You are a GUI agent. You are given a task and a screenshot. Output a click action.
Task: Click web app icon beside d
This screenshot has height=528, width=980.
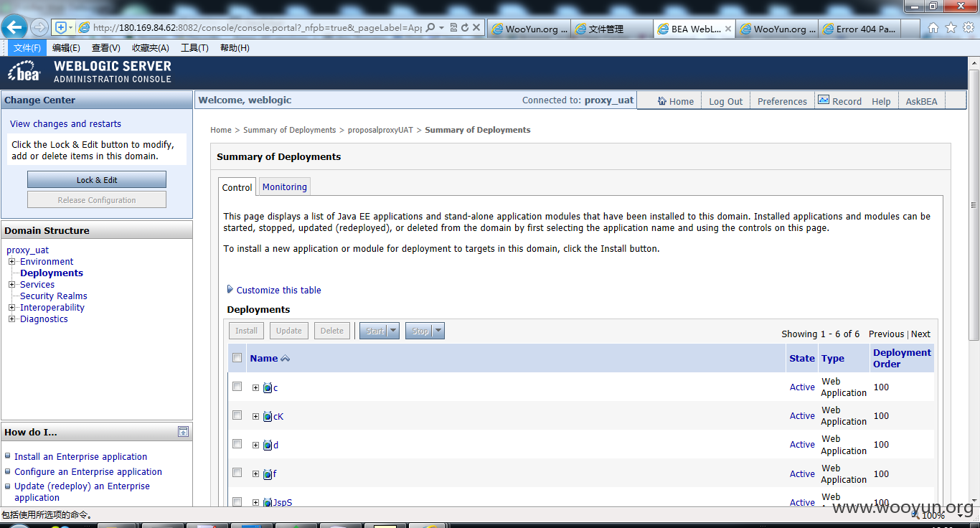click(268, 445)
